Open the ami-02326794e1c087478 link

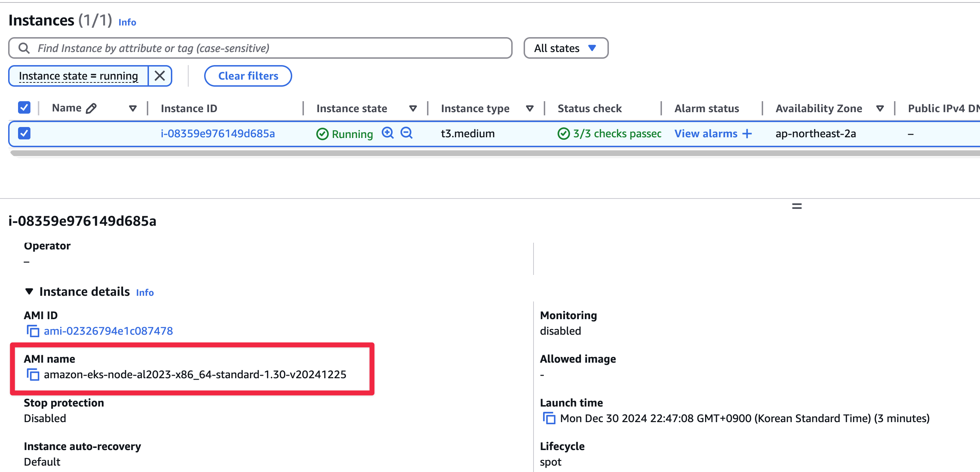(x=108, y=331)
